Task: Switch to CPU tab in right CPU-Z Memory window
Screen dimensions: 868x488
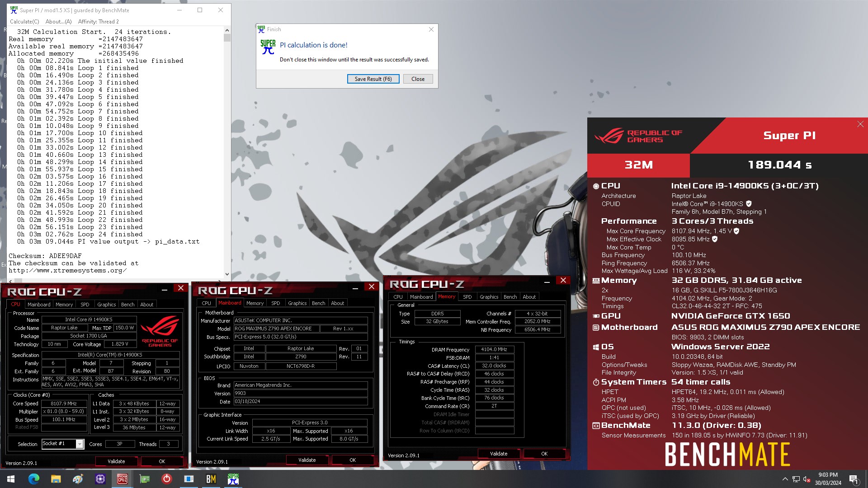Action: [398, 297]
